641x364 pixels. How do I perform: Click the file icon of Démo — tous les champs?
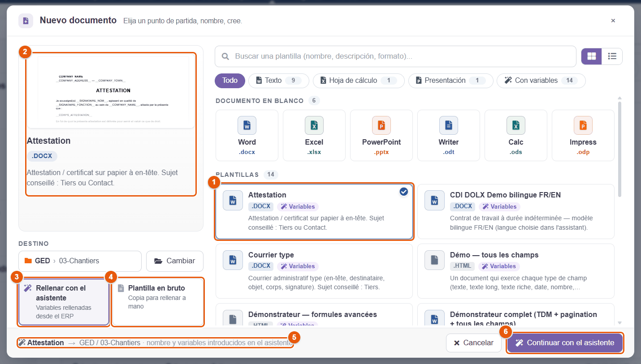pos(434,260)
